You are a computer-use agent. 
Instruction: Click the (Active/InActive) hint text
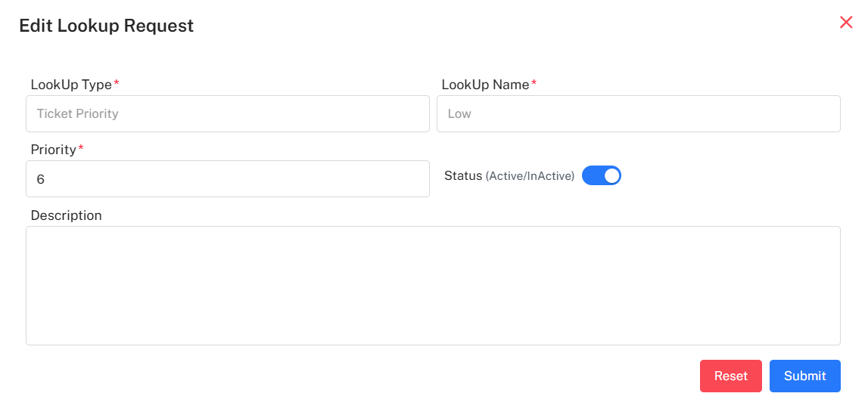point(530,176)
